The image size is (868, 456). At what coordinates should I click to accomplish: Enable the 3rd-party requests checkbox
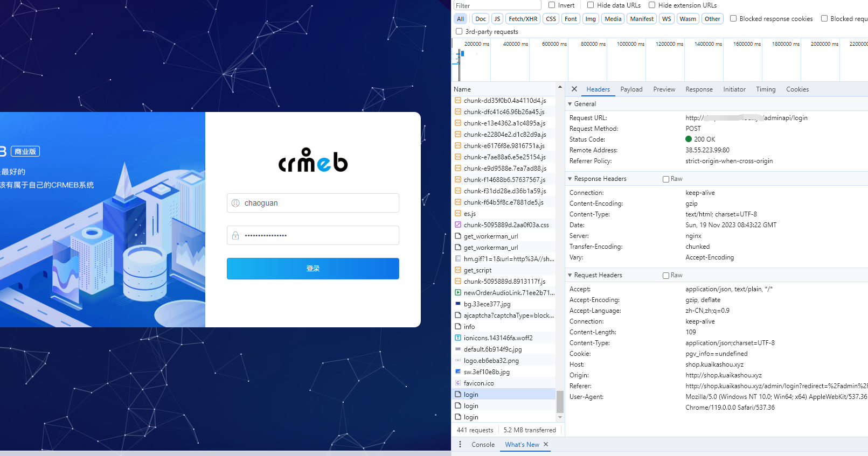pyautogui.click(x=459, y=31)
